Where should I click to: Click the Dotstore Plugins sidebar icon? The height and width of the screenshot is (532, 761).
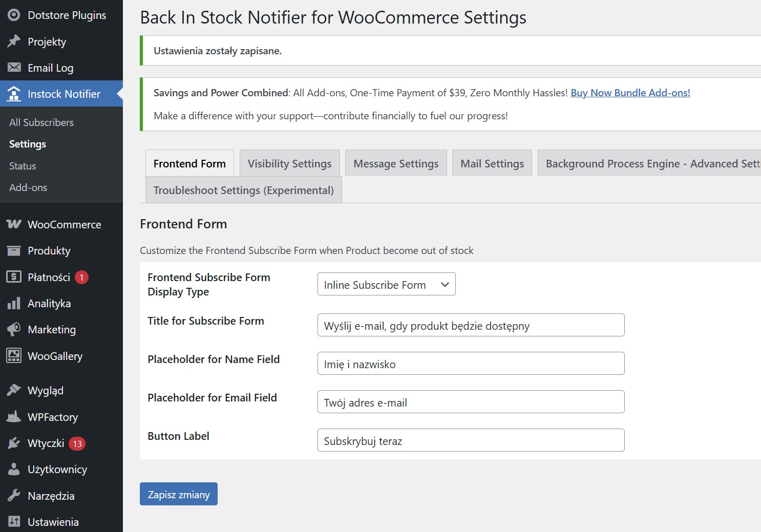click(14, 15)
